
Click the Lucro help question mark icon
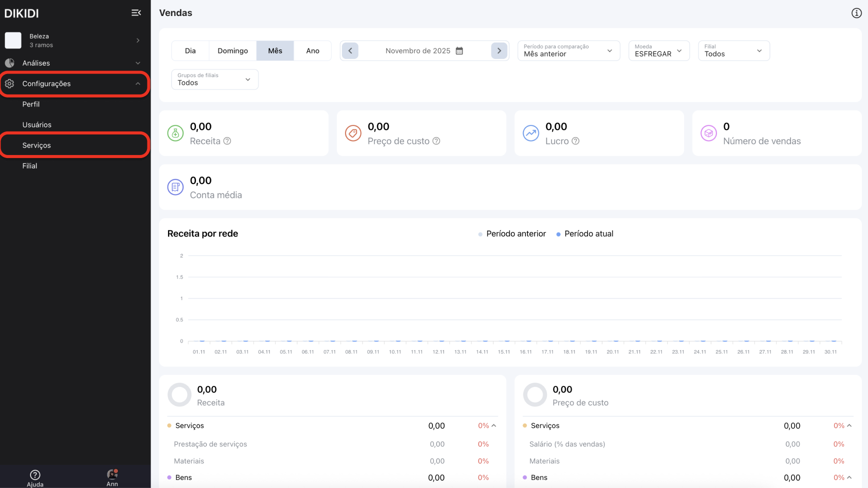pyautogui.click(x=575, y=141)
